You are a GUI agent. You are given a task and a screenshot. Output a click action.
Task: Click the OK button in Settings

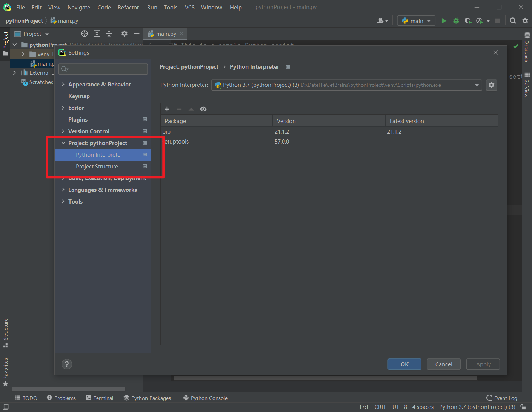click(404, 364)
